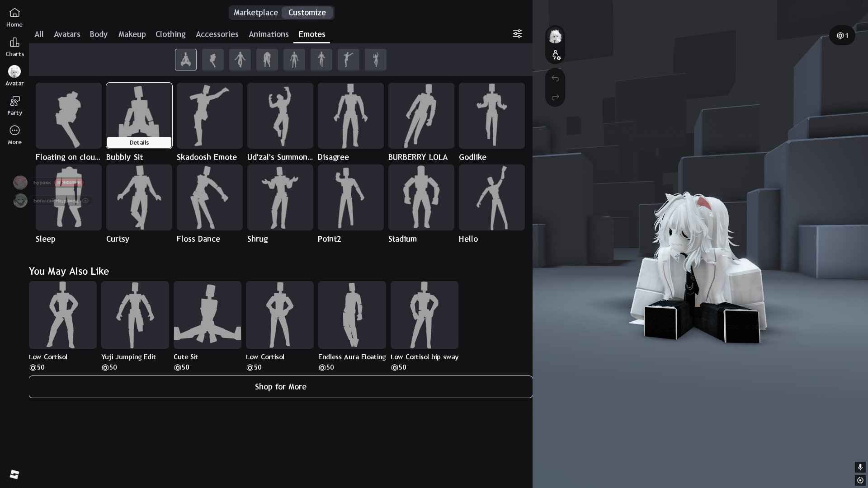
Task: Select the small sleep-pose emote slot
Action: pyautogui.click(x=267, y=60)
